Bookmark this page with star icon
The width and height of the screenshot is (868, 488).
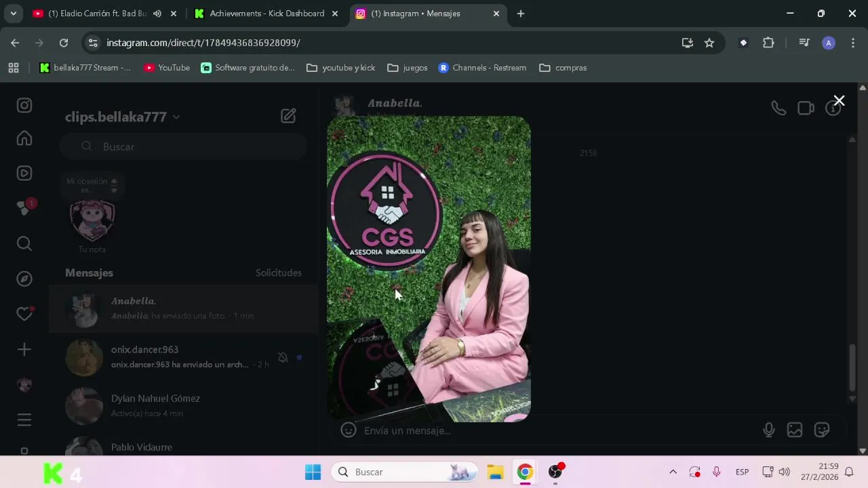click(x=709, y=43)
